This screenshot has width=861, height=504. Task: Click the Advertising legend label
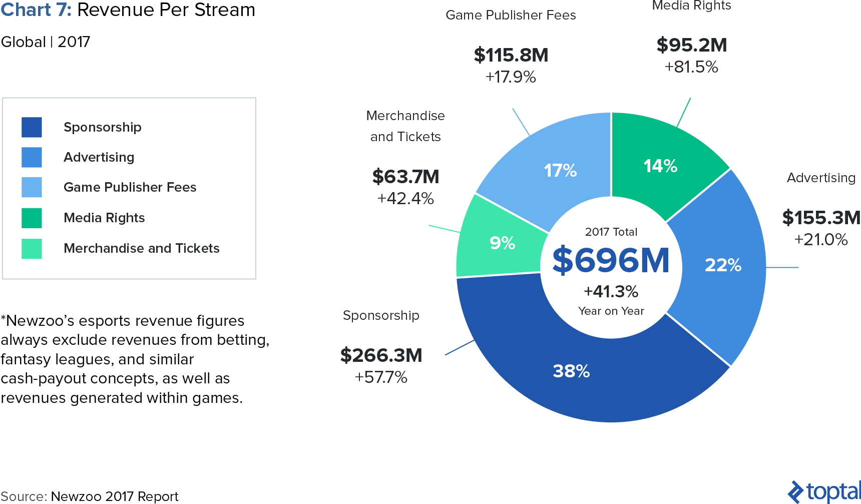coord(99,157)
